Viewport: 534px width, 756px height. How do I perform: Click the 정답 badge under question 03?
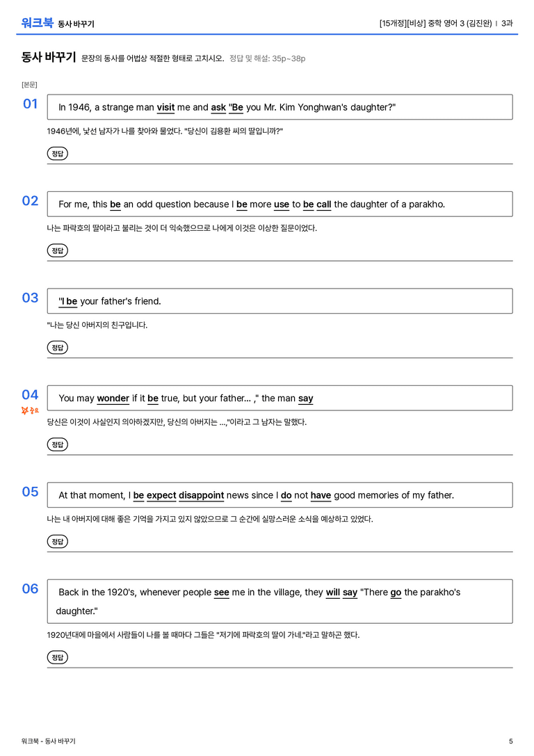(57, 348)
